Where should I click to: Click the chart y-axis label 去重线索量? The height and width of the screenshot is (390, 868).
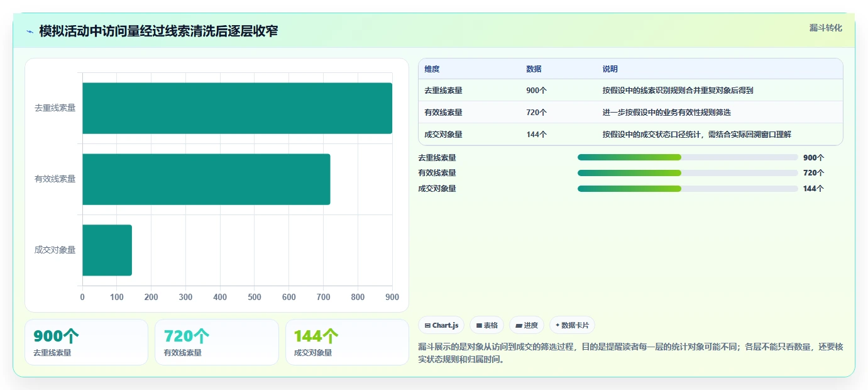point(55,108)
